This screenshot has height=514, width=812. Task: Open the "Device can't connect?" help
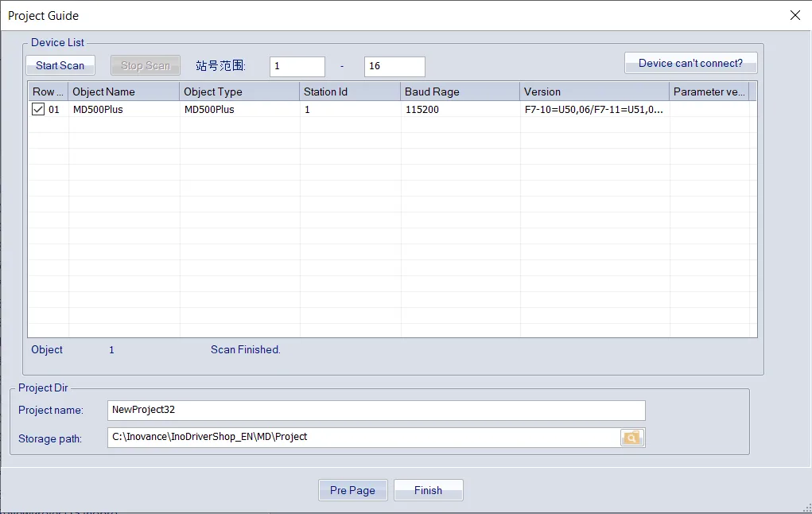click(690, 63)
